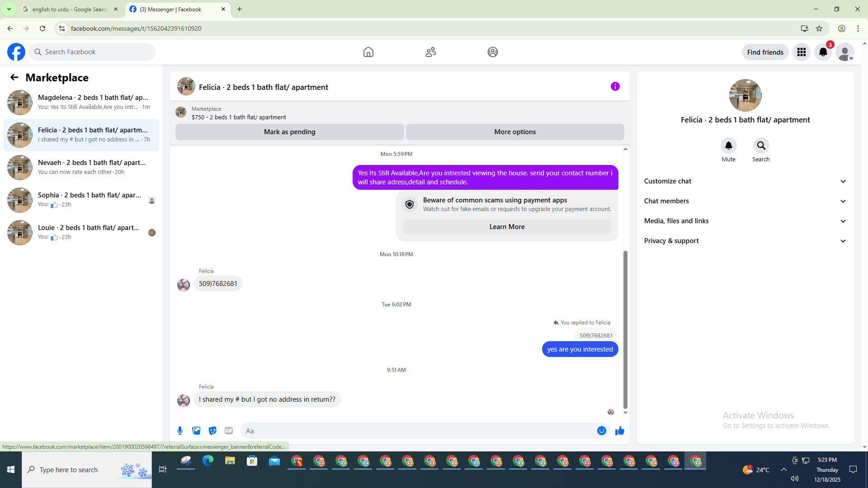Viewport: 868px width, 488px height.
Task: Open the Friends icon in top navigation
Action: [431, 52]
